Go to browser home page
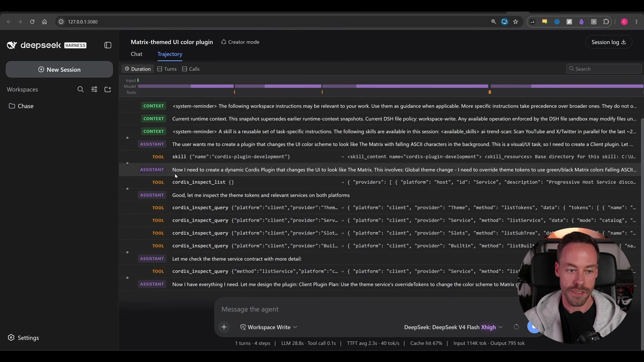The height and width of the screenshot is (362, 644). tap(45, 22)
